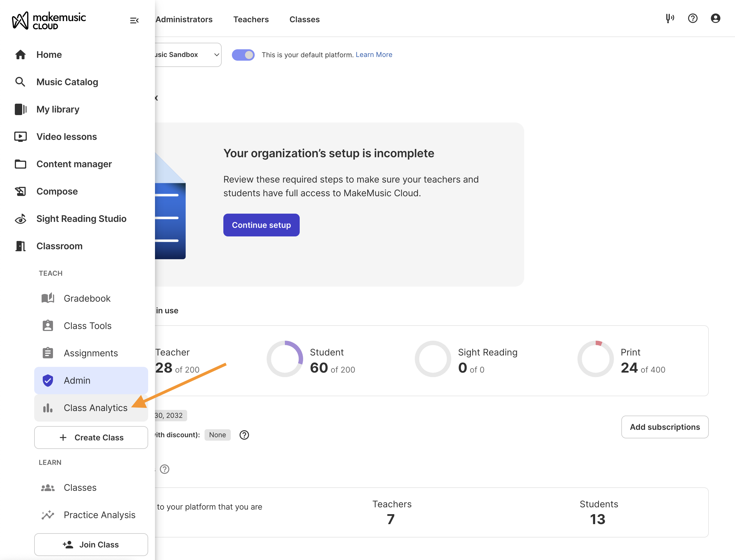Click the Classroom door icon
Viewport: 735px width, 560px height.
(x=20, y=246)
